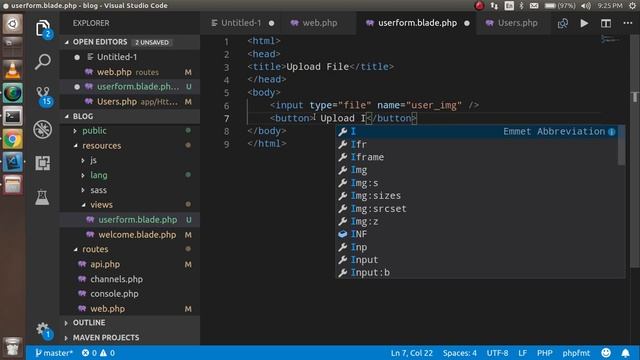Open the Test beaker view in activity bar
Screen dimensions: 640x360
[42, 197]
